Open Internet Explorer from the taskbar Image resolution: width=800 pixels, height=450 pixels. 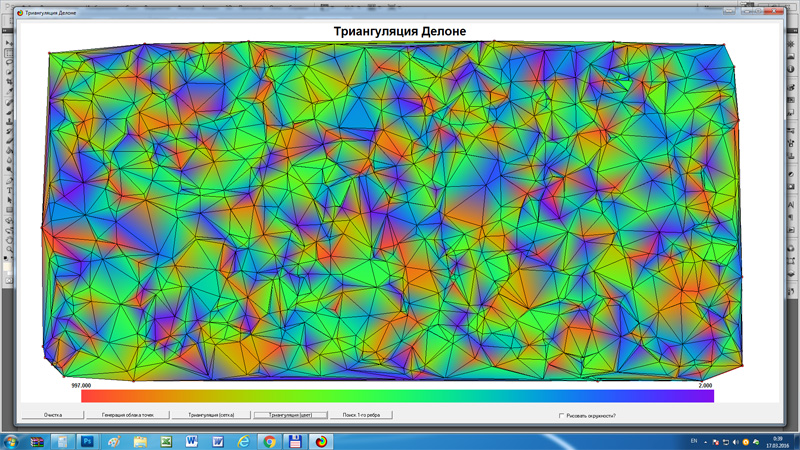pos(243,441)
